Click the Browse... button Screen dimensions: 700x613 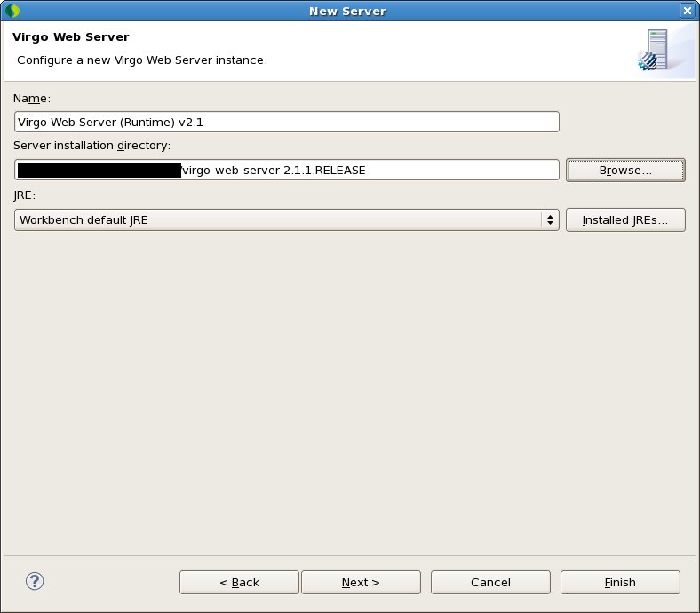(x=625, y=170)
